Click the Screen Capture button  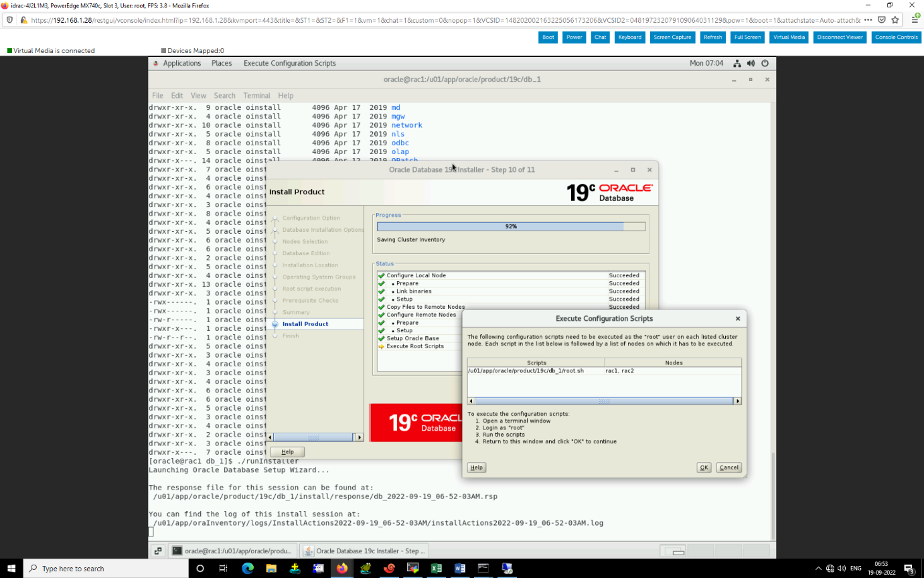pos(672,38)
